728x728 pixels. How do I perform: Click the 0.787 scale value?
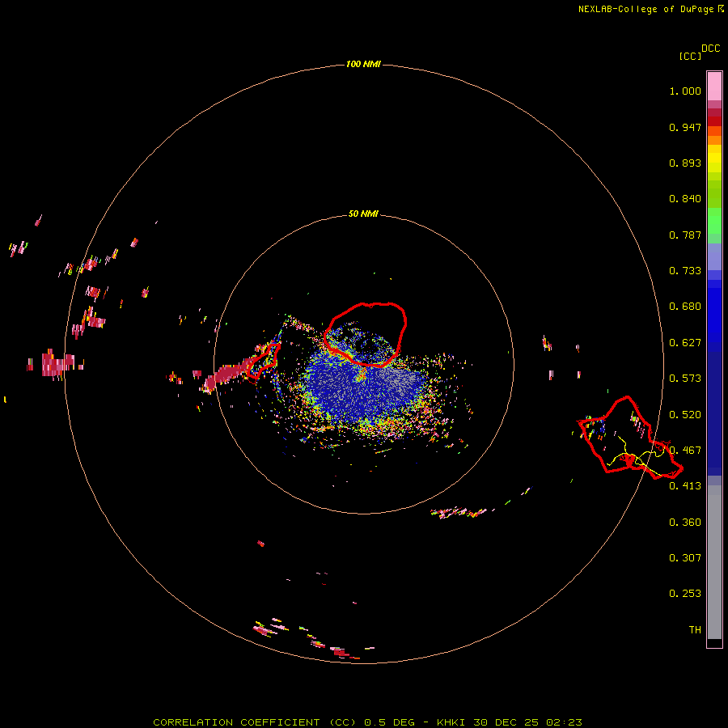(685, 235)
